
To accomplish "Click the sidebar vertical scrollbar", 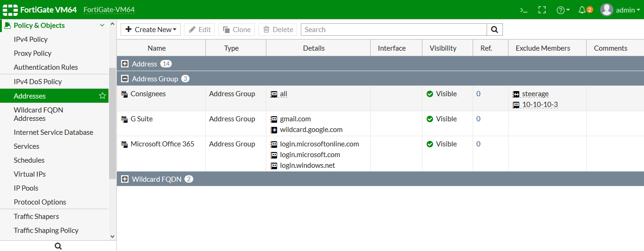I will pos(112,123).
